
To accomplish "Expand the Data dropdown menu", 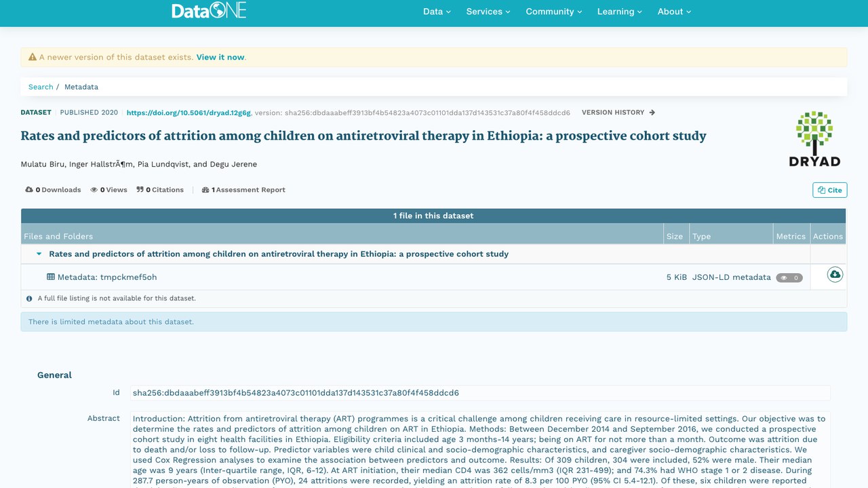I will coord(437,12).
